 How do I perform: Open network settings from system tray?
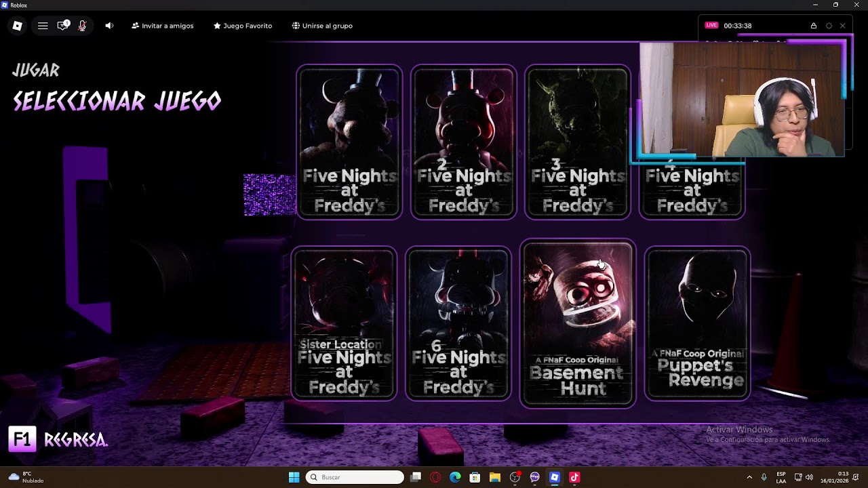[x=798, y=477]
